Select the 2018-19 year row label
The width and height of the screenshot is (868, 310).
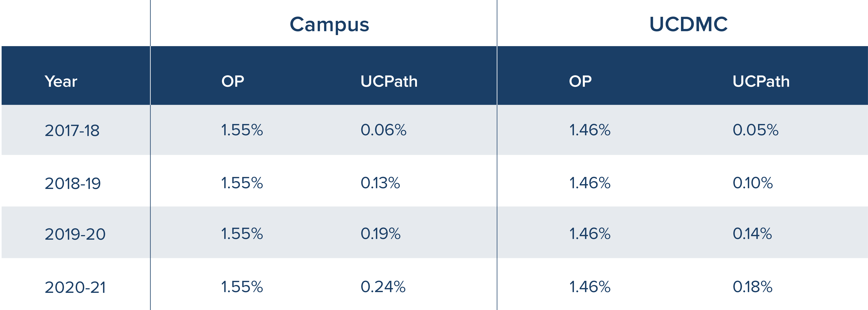tap(73, 183)
